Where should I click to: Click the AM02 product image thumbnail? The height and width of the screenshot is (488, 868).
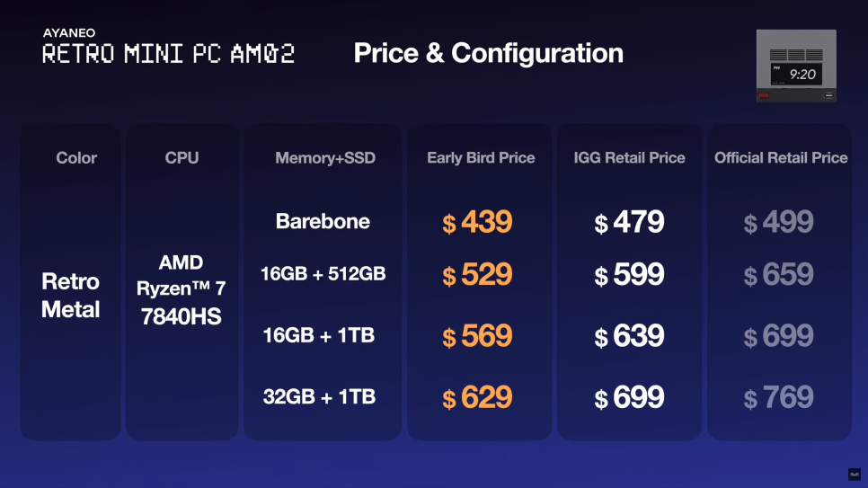tap(796, 66)
